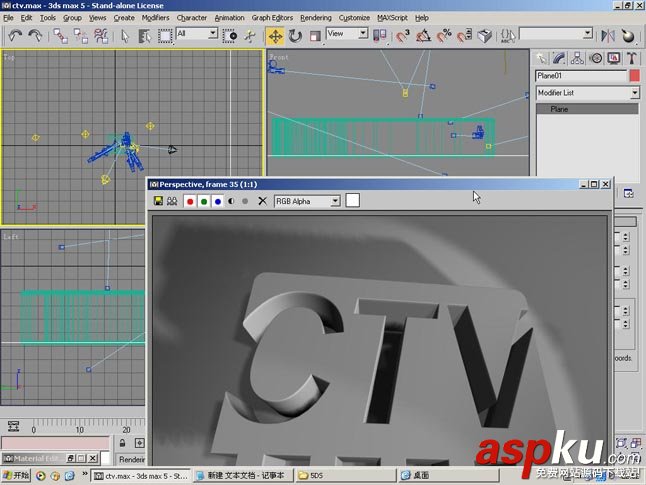This screenshot has width=646, height=485.
Task: Switch to the Hierarchy command panel tab
Action: pos(577,58)
